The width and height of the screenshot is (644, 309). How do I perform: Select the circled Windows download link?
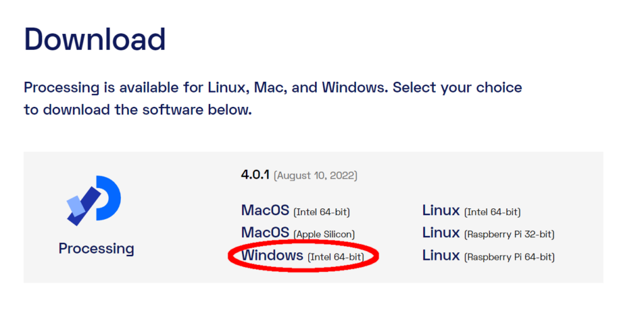click(303, 256)
